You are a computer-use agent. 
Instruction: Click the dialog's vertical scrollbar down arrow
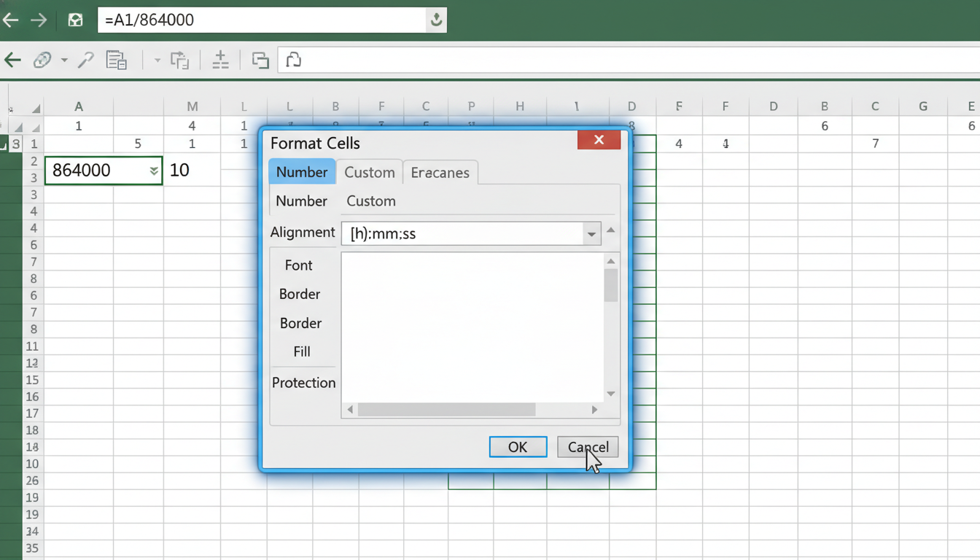[610, 393]
